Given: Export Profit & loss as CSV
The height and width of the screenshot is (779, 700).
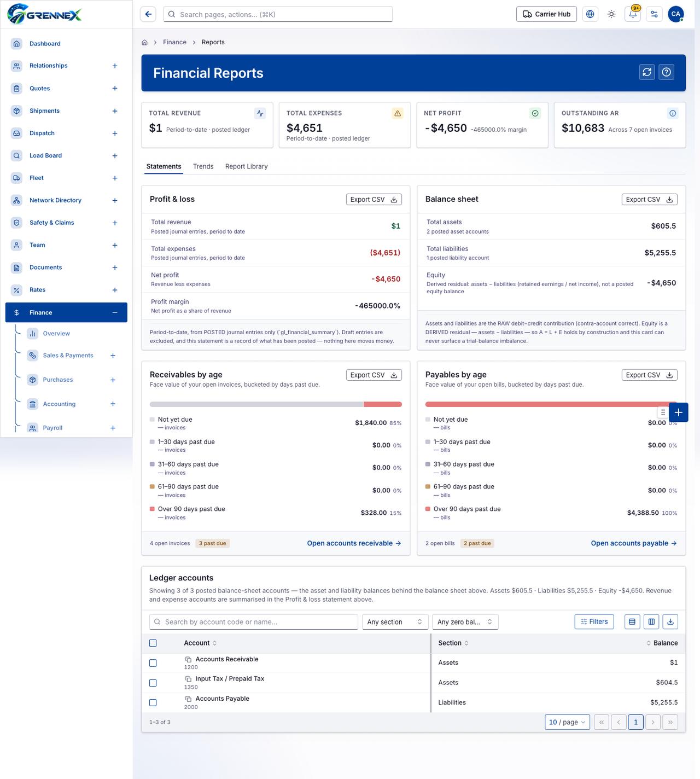Looking at the screenshot, I should pos(374,200).
